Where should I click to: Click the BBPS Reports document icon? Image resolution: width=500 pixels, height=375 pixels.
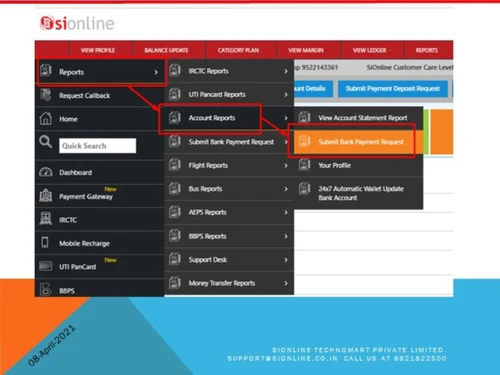175,236
